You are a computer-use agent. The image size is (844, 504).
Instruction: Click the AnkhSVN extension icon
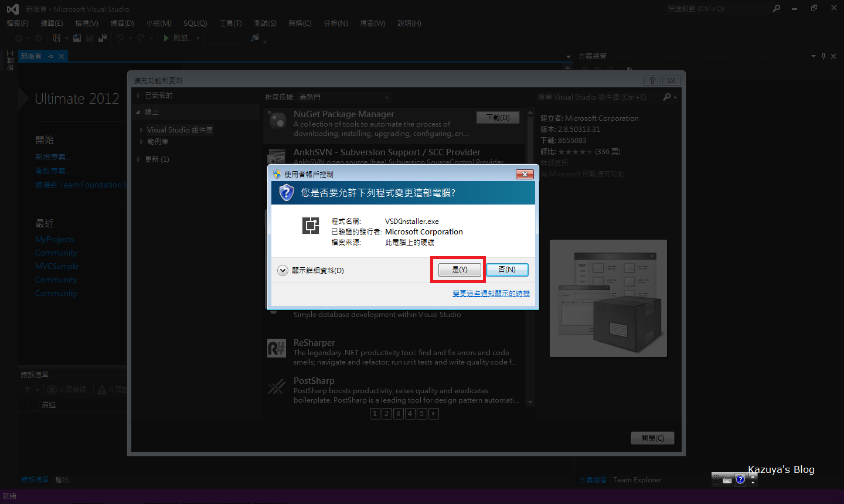277,157
